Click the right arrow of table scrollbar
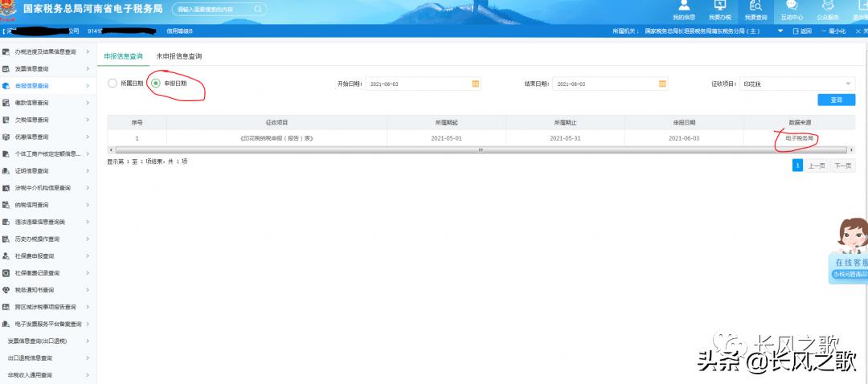The width and height of the screenshot is (868, 384). [852, 150]
